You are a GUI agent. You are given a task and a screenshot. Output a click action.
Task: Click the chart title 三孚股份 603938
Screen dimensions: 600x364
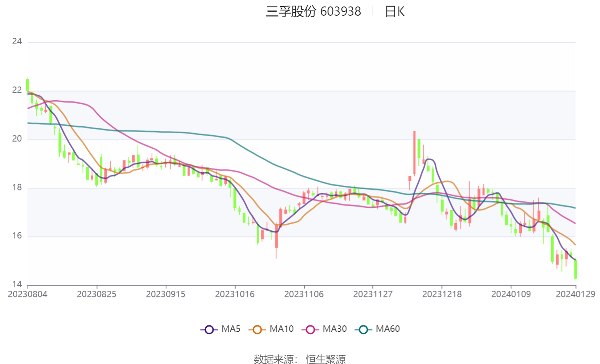click(313, 11)
